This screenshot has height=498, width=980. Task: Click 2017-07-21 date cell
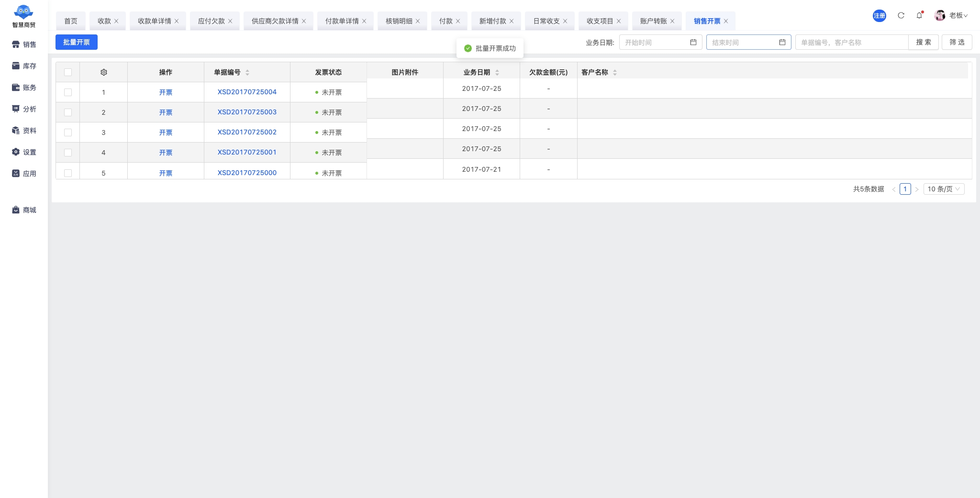tap(481, 169)
